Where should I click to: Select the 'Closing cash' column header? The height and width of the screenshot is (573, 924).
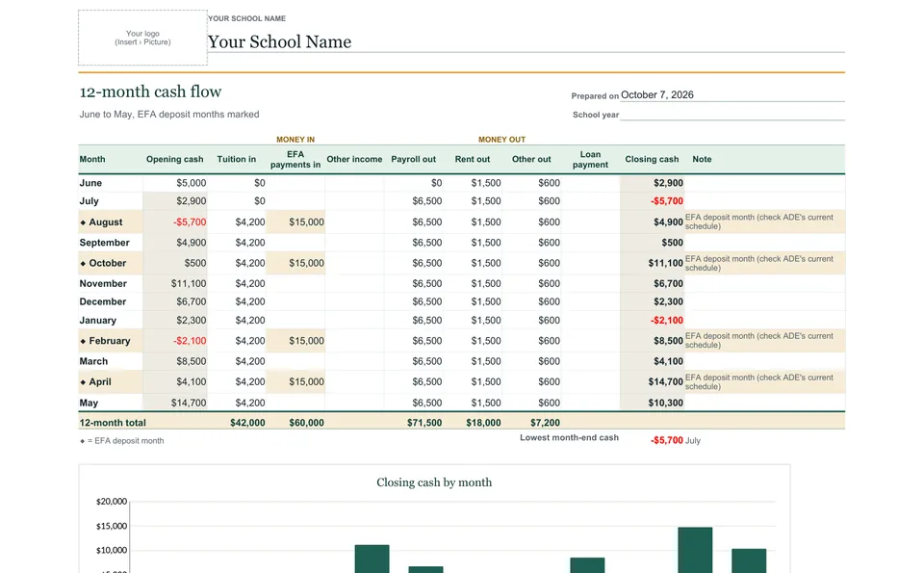[x=652, y=159]
